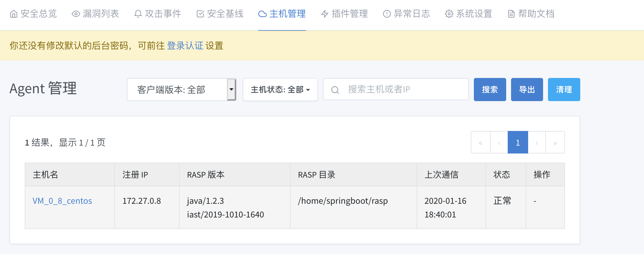The image size is (644, 254).
Task: Click the 状态 column header
Action: [506, 175]
